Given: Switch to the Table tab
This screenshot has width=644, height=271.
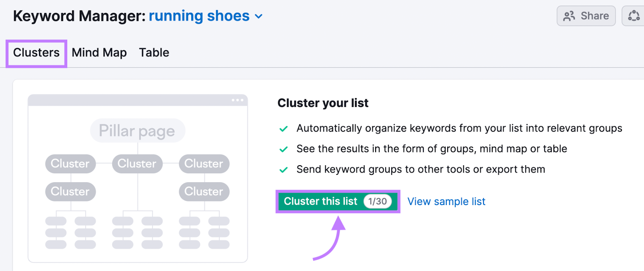Looking at the screenshot, I should (154, 53).
